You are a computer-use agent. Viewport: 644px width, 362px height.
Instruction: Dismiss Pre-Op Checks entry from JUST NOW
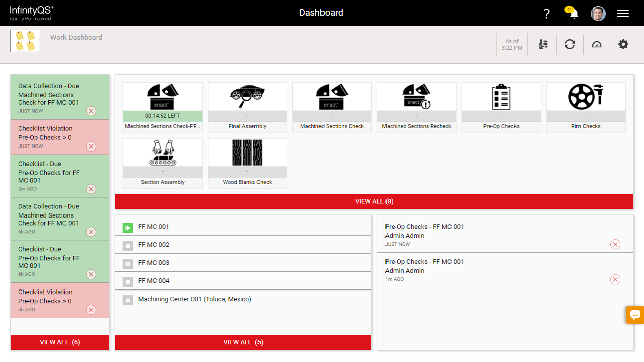pyautogui.click(x=615, y=245)
